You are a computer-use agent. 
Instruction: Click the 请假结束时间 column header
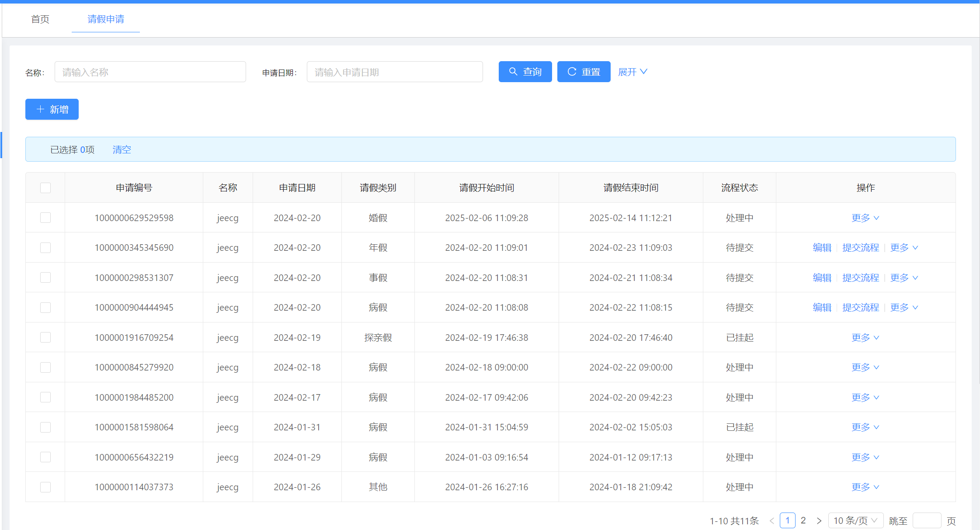pyautogui.click(x=631, y=188)
